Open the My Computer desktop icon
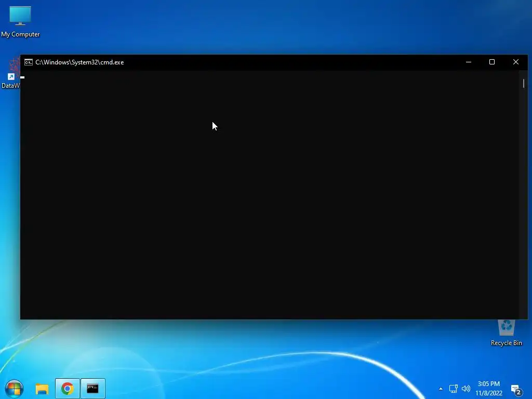The image size is (532, 399). [20, 21]
